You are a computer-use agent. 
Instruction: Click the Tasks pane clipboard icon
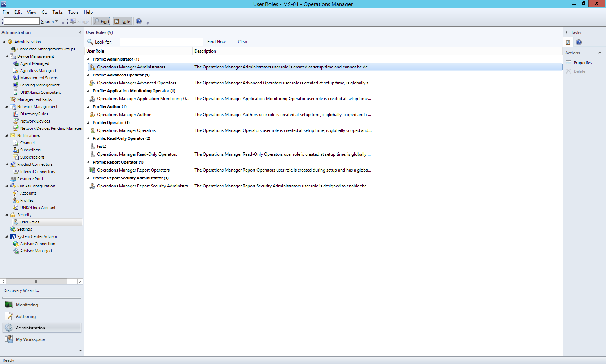(x=568, y=43)
